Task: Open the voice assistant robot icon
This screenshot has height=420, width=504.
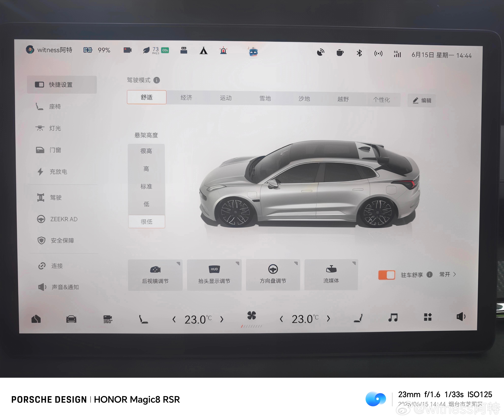Action: 253,52
